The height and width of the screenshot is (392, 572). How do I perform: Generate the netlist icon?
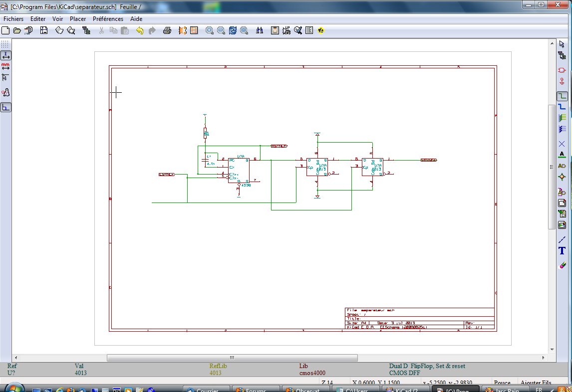click(275, 30)
